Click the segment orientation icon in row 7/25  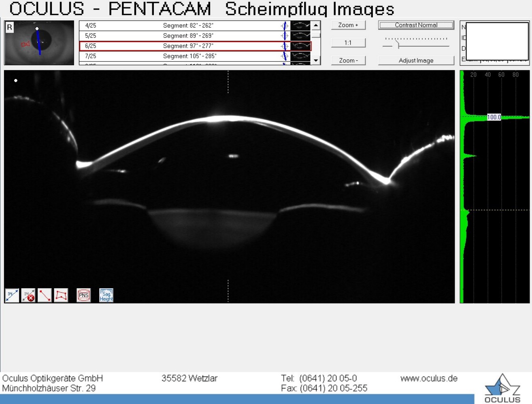pyautogui.click(x=285, y=56)
